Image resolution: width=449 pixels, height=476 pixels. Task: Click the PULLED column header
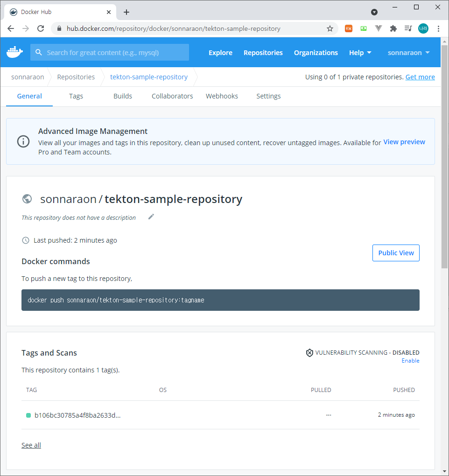pos(321,390)
